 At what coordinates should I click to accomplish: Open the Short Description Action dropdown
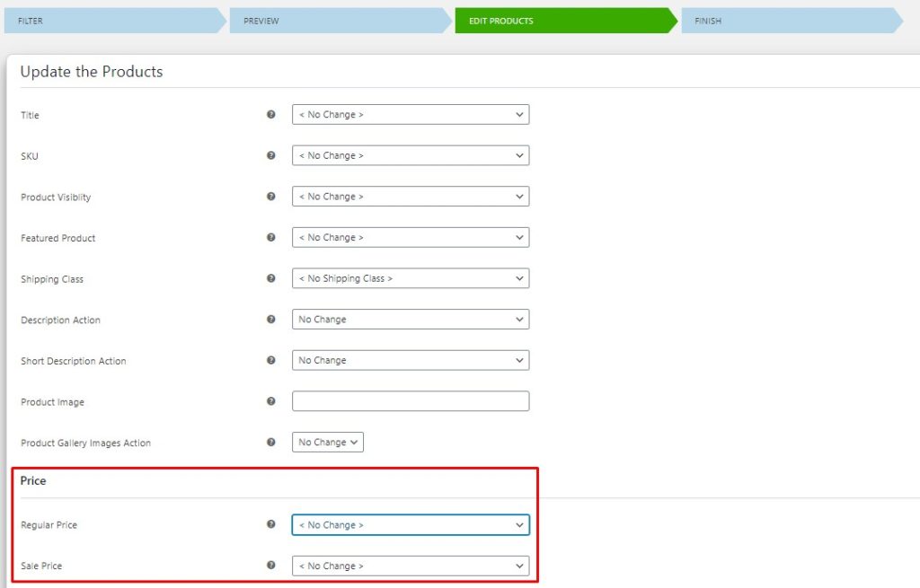[x=411, y=361]
